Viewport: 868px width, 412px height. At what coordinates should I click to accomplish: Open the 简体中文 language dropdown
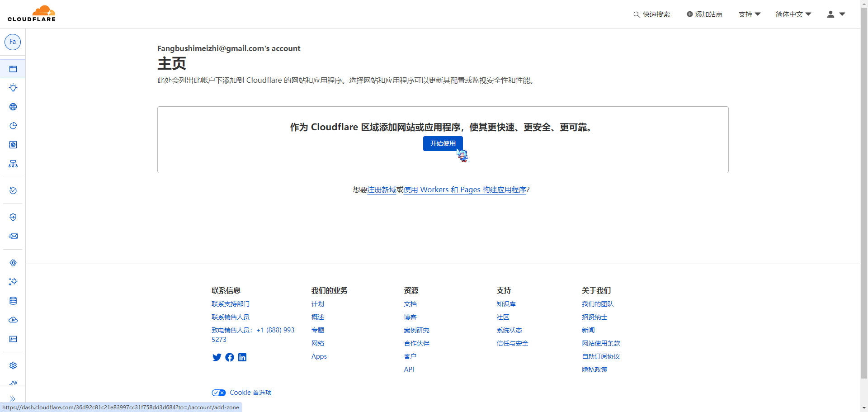793,14
